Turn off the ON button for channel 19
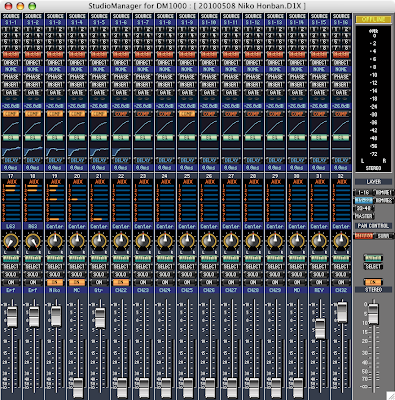The width and height of the screenshot is (395, 400). coord(55,282)
